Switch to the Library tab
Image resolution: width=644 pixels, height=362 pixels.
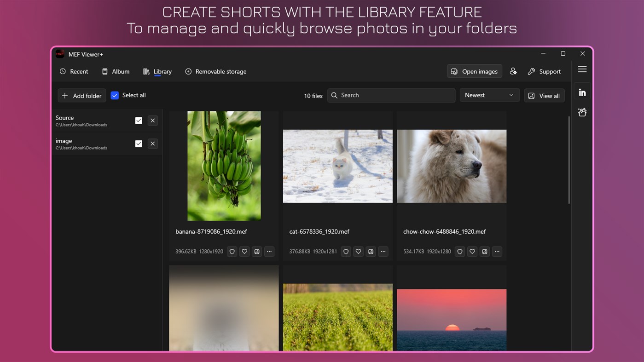157,71
